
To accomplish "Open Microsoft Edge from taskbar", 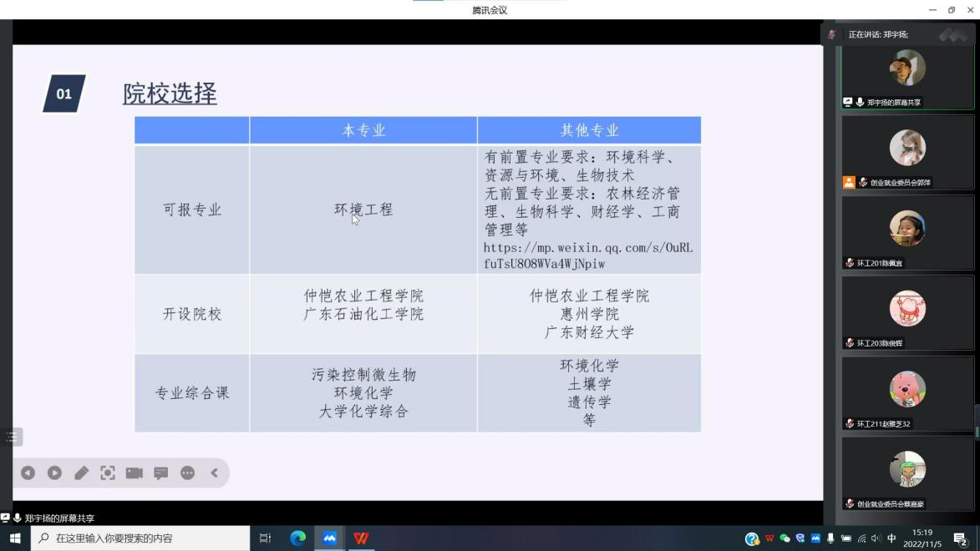I will pos(298,538).
